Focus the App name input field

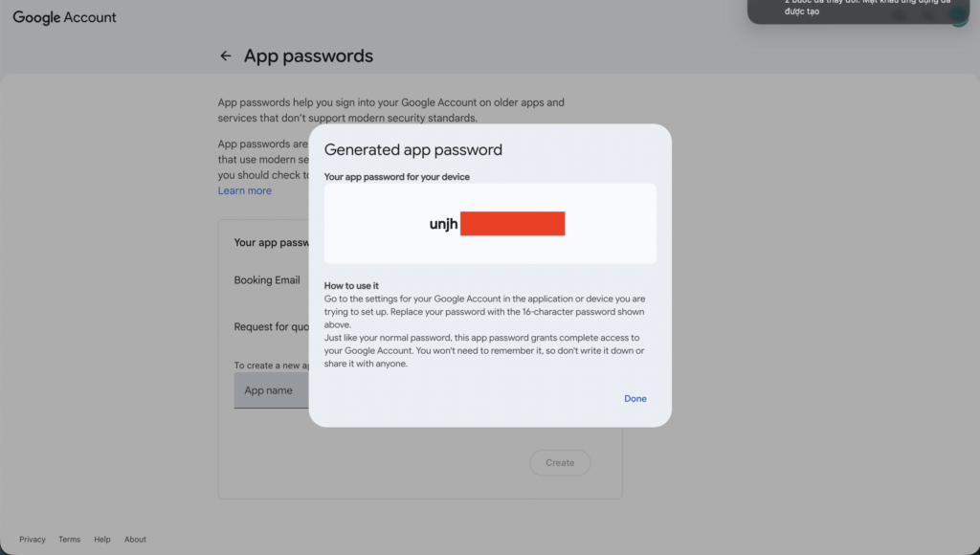pos(272,390)
